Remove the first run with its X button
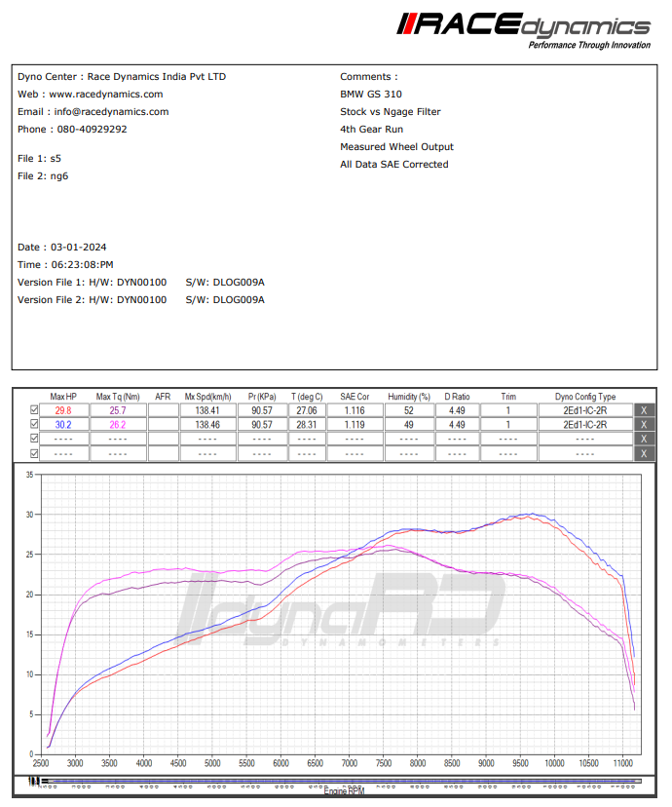 pos(642,411)
